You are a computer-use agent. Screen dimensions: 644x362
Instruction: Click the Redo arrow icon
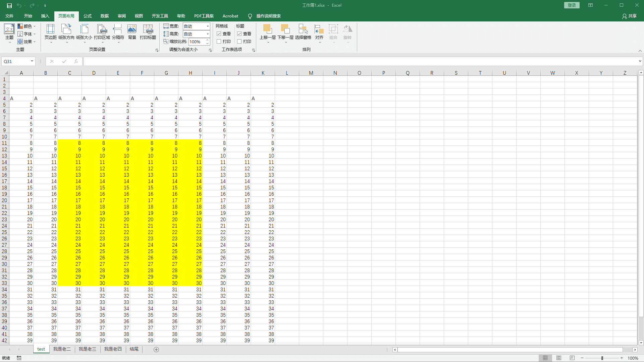32,5
